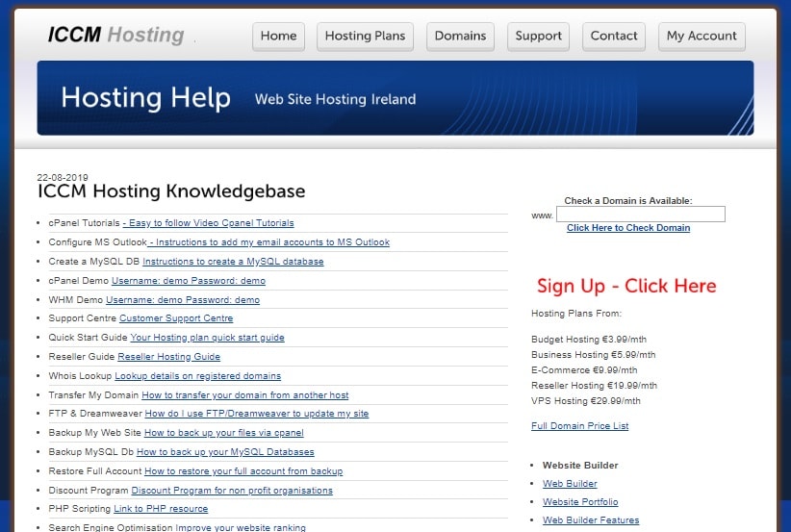791x532 pixels.
Task: Open the Reseller Hosting Guide link
Action: click(169, 357)
